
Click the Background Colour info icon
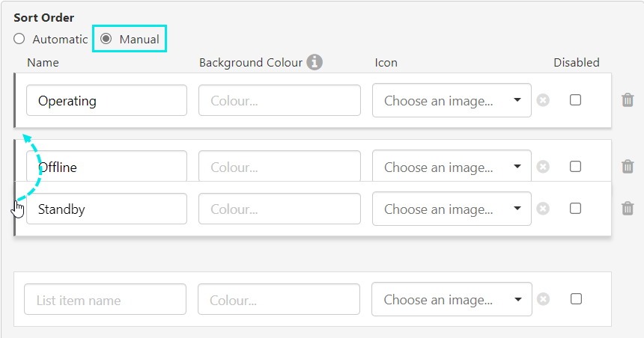315,62
